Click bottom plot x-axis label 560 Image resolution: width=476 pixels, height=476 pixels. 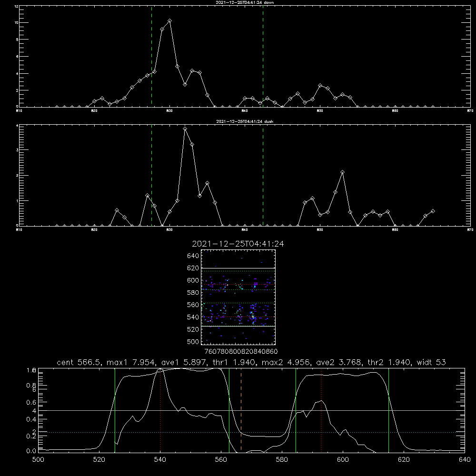pos(221,460)
